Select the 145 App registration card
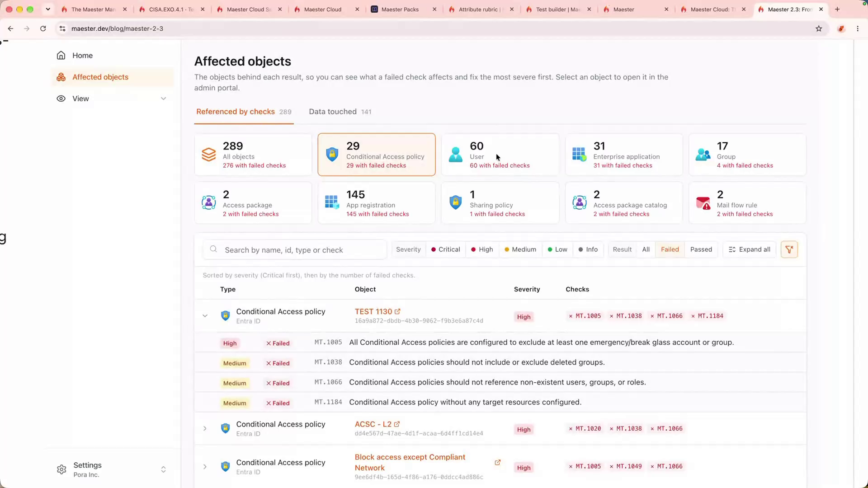The width and height of the screenshot is (868, 488). coord(377,203)
